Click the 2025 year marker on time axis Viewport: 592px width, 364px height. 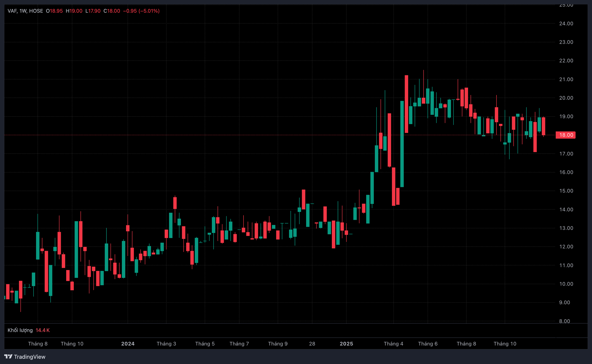click(346, 343)
